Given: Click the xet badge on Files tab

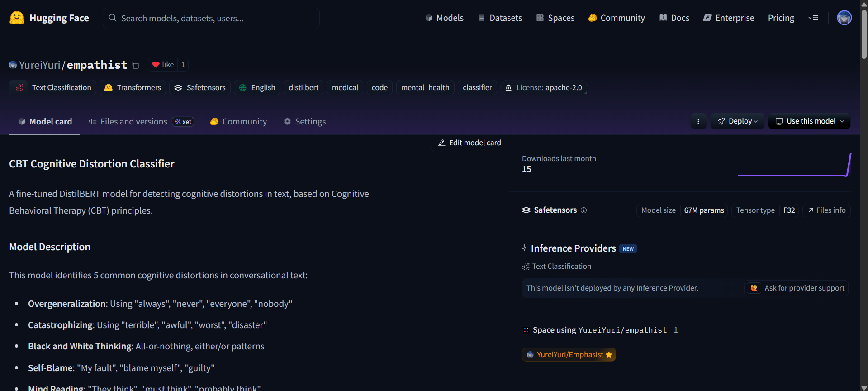Looking at the screenshot, I should pyautogui.click(x=183, y=122).
